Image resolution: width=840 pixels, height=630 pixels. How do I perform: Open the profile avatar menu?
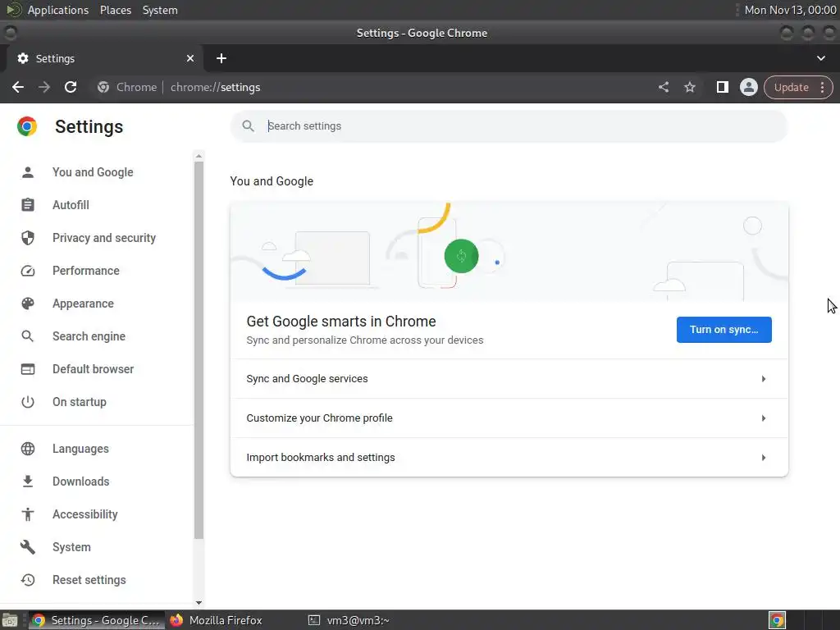tap(748, 87)
